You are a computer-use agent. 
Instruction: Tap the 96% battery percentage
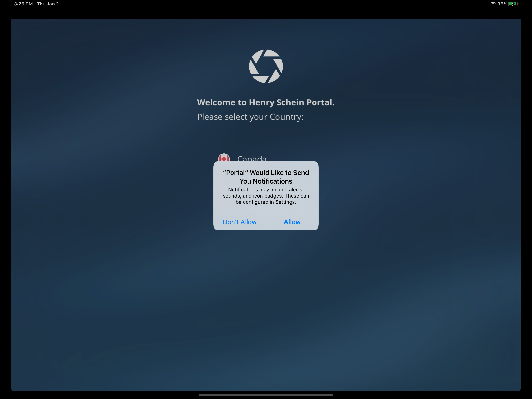click(502, 4)
